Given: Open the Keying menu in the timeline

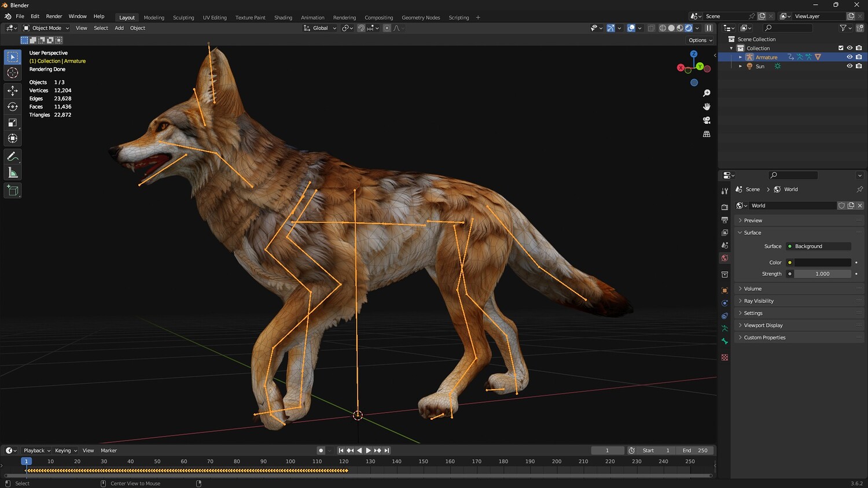Looking at the screenshot, I should coord(65,450).
